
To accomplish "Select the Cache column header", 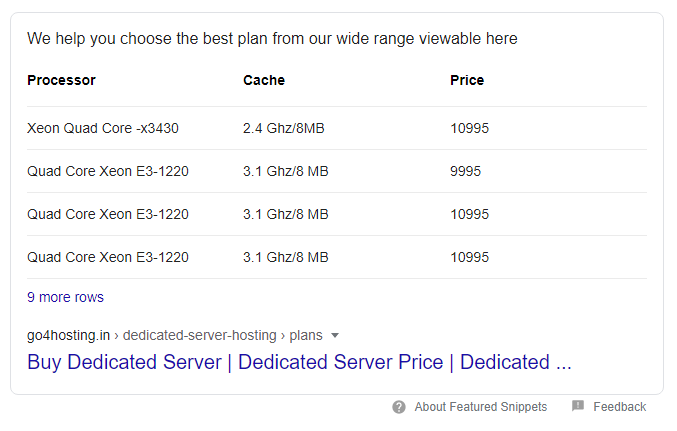I will [x=264, y=80].
